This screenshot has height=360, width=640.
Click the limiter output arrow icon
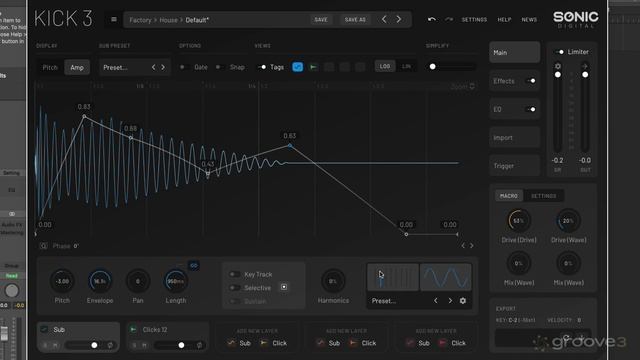click(585, 66)
